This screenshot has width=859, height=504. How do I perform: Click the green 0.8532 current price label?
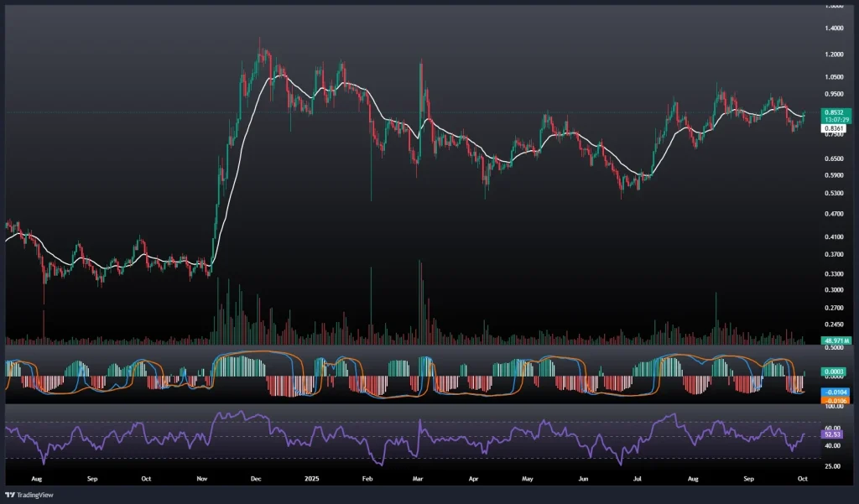coord(834,112)
